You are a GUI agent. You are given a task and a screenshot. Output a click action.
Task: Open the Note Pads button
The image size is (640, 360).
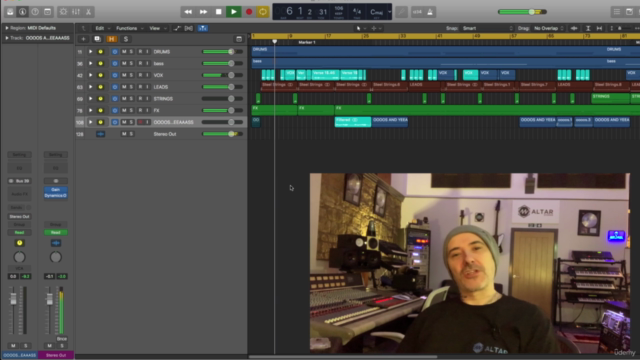click(x=629, y=12)
